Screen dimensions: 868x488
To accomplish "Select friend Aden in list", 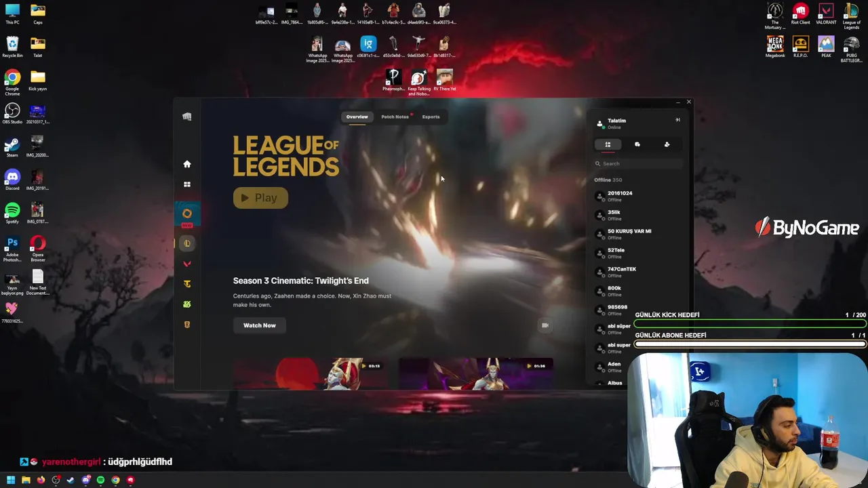I will pyautogui.click(x=610, y=367).
